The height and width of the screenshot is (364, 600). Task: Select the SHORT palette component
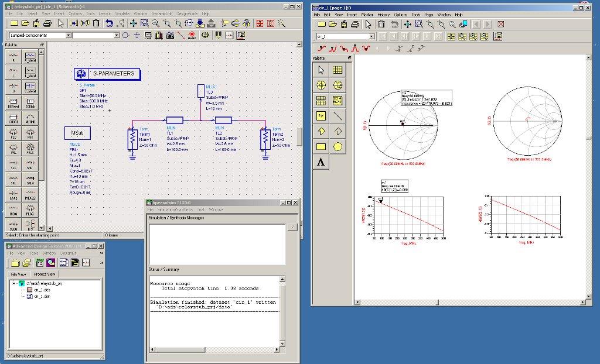(13, 118)
